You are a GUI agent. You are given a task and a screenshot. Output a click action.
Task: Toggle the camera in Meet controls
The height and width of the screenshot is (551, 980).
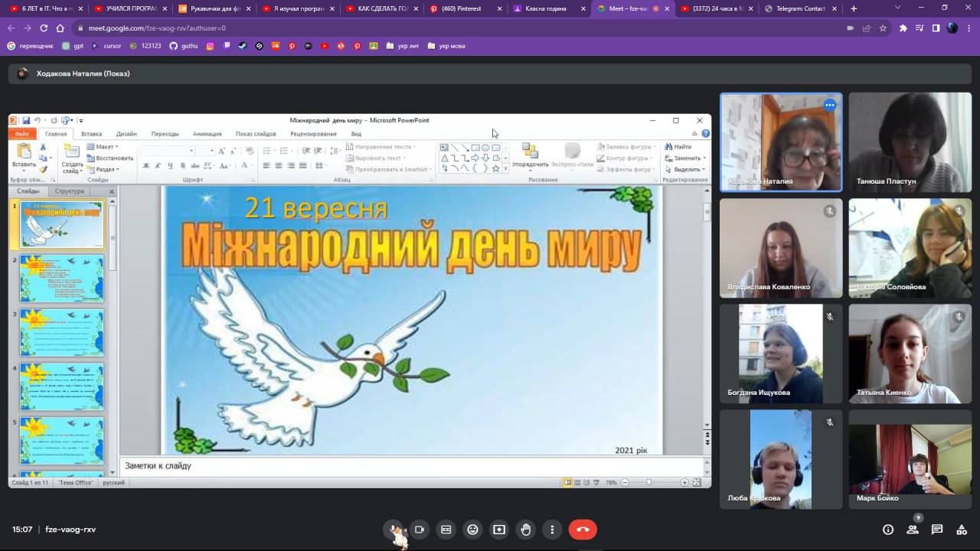pyautogui.click(x=420, y=530)
